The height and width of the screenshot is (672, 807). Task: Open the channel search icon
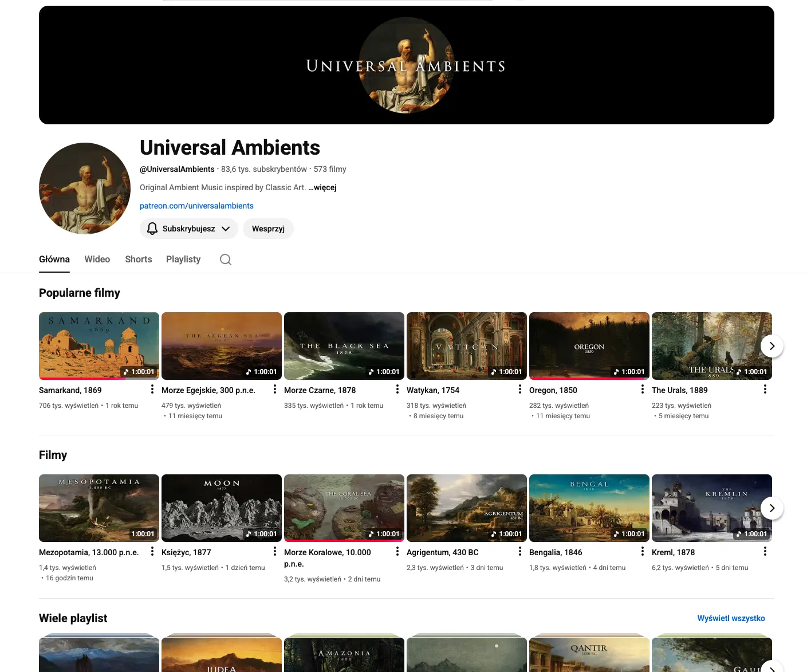[225, 260]
